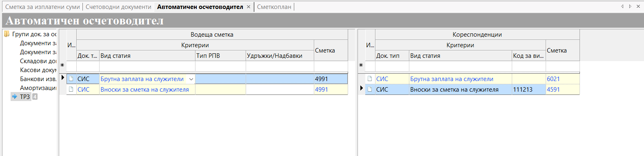Image resolution: width=644 pixels, height=156 pixels.
Task: Select the first Документи tree item
Action: tap(38, 43)
